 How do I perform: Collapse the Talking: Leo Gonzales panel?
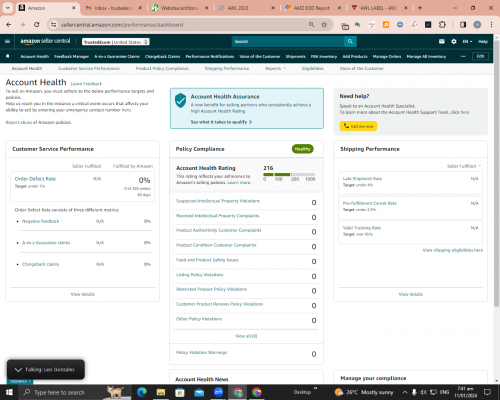18,370
